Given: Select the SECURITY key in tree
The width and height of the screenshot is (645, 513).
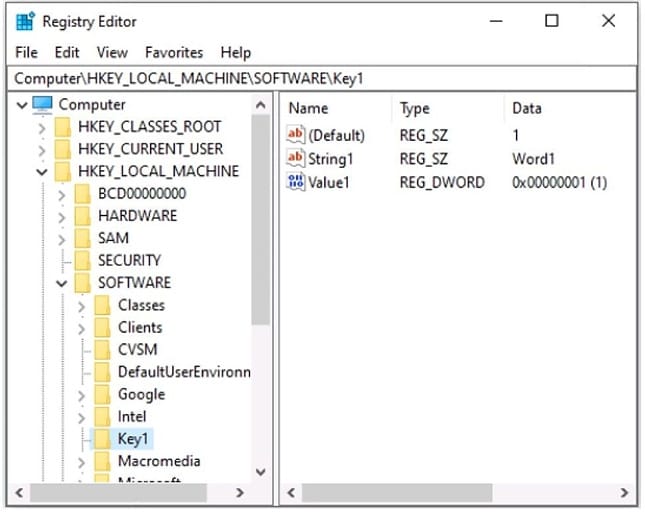Looking at the screenshot, I should tap(129, 260).
